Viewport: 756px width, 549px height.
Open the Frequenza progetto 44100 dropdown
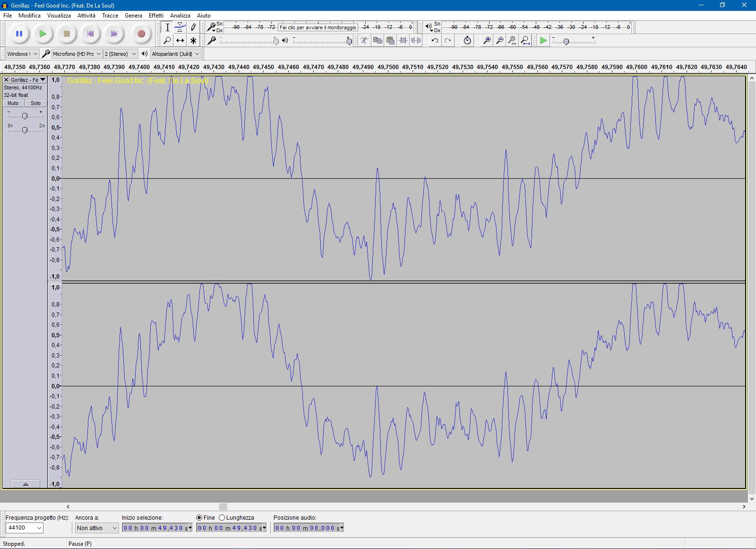(24, 528)
